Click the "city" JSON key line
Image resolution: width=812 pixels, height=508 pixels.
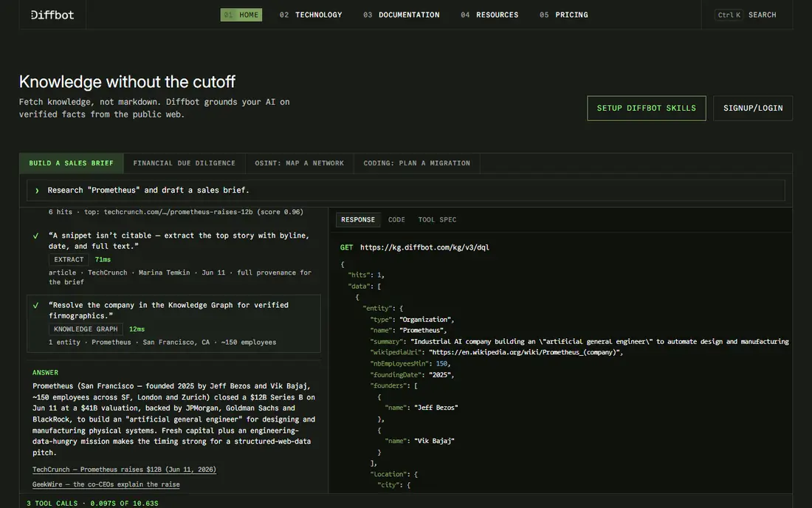click(394, 485)
